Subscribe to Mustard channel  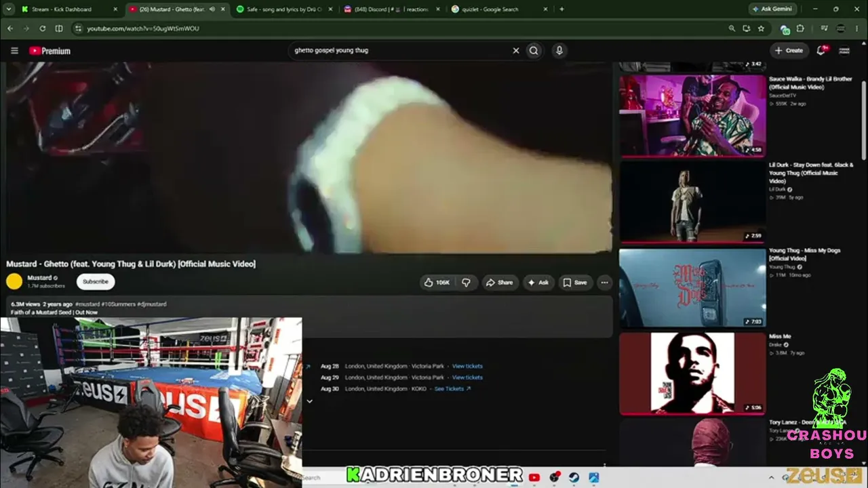coord(96,281)
